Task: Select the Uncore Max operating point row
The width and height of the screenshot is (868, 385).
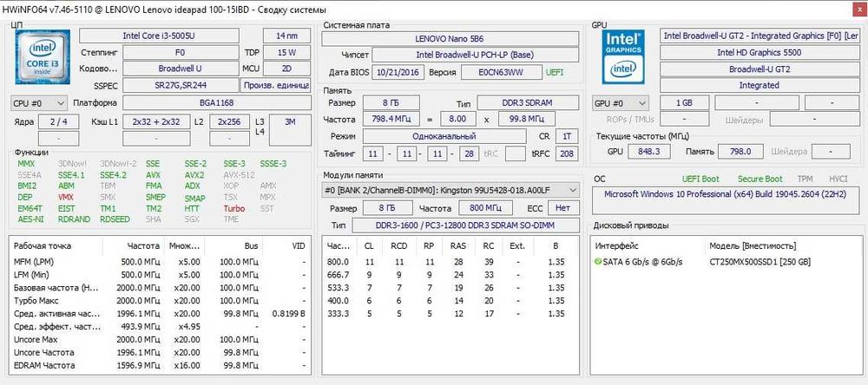Action: point(160,339)
